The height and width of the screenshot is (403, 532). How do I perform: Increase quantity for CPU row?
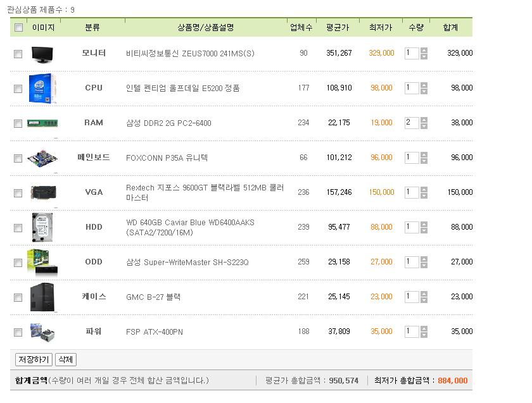[424, 85]
